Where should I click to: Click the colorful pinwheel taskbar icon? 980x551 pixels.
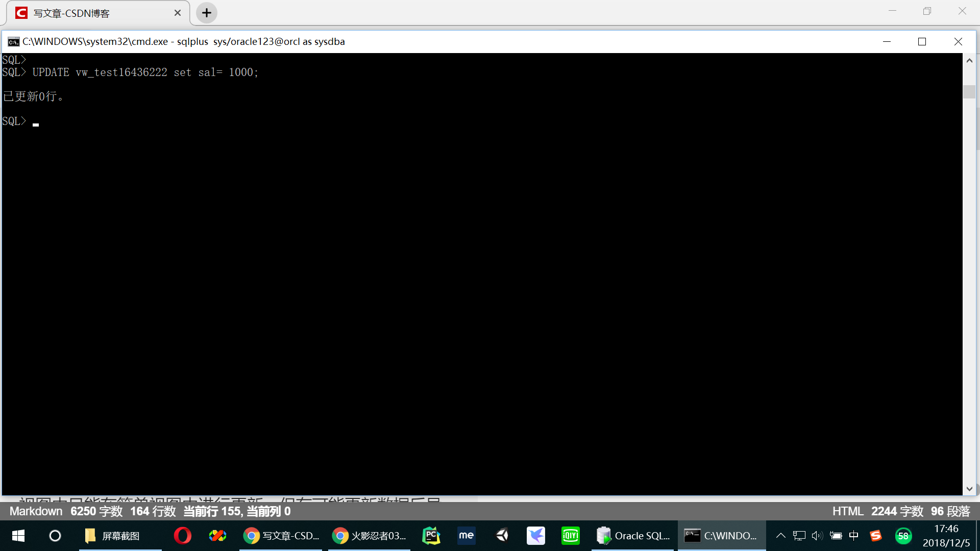tap(217, 536)
